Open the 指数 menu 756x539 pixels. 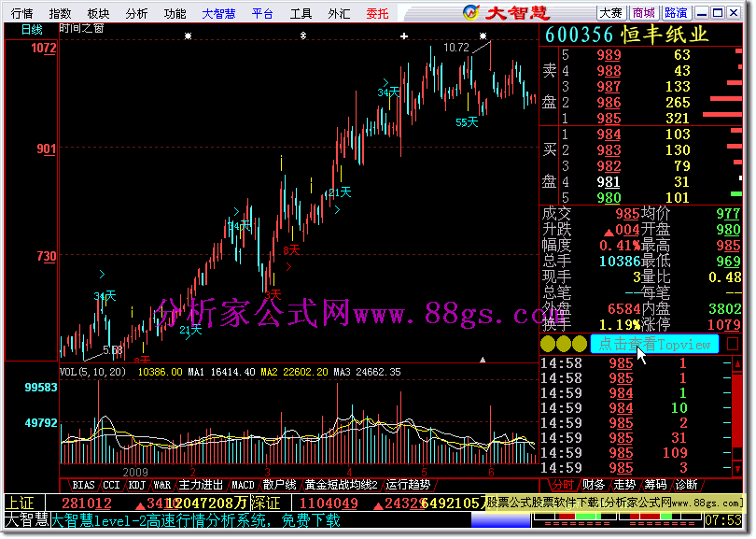(61, 13)
